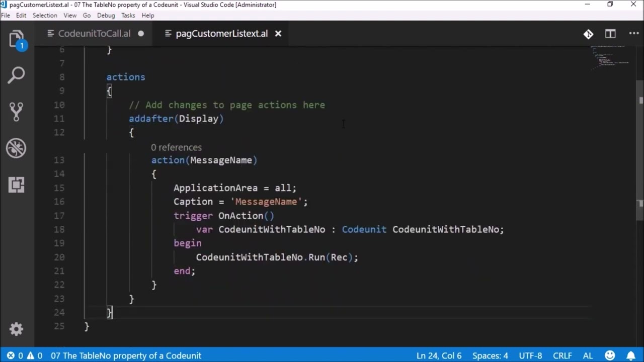This screenshot has width=644, height=362.
Task: Click 'Run' method call on line 20
Action: pyautogui.click(x=316, y=257)
